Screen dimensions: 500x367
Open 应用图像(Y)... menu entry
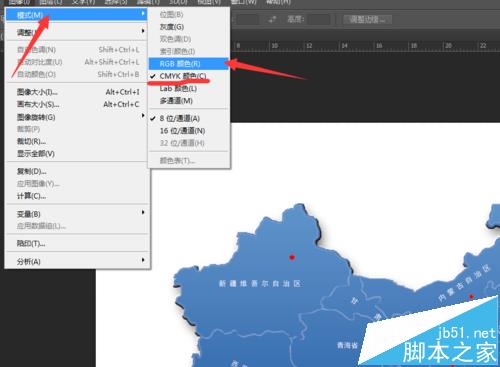(77, 184)
